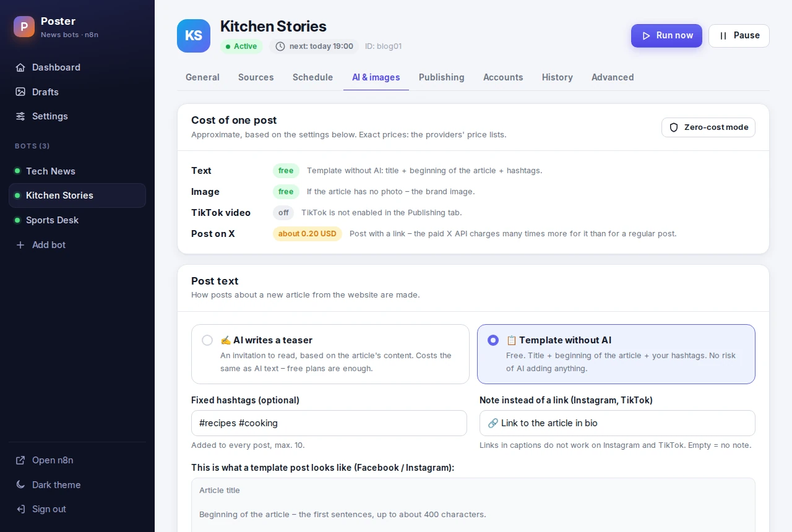The width and height of the screenshot is (792, 532).
Task: Click the Zero-cost mode label
Action: [x=717, y=127]
